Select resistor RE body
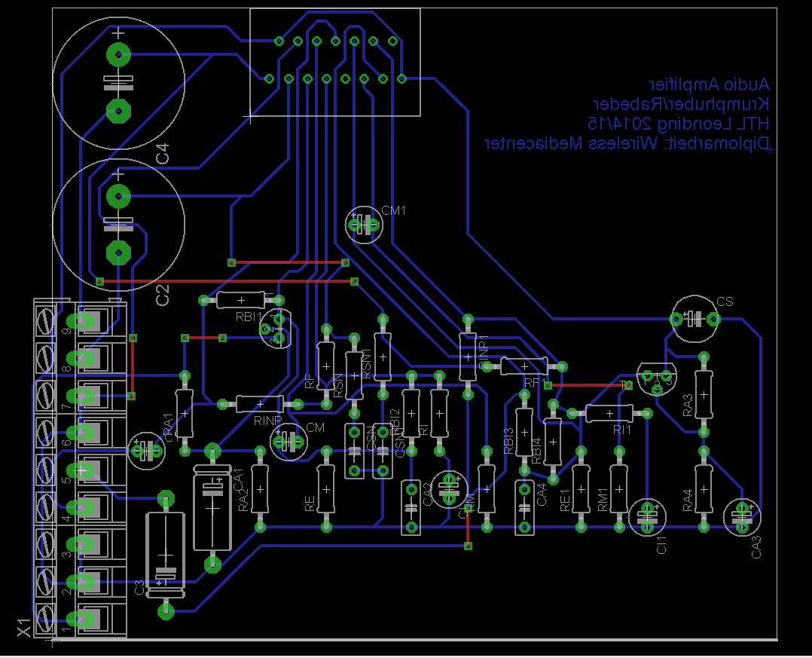The width and height of the screenshot is (812, 658). pos(325,489)
